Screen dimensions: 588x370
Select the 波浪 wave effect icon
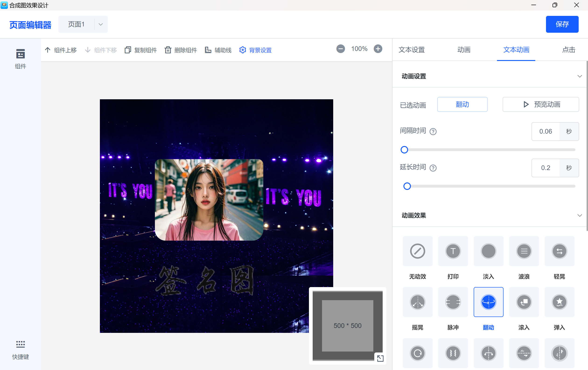point(524,251)
